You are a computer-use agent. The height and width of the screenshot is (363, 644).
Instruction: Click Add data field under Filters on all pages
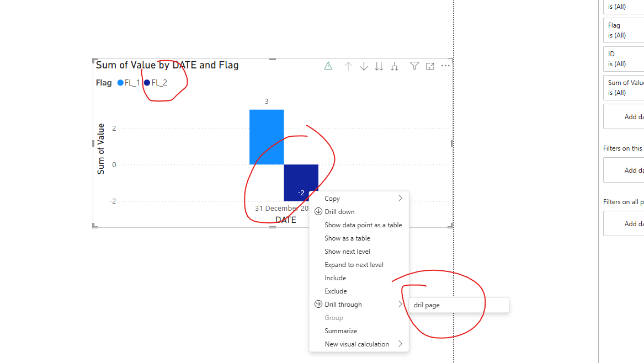tap(624, 223)
